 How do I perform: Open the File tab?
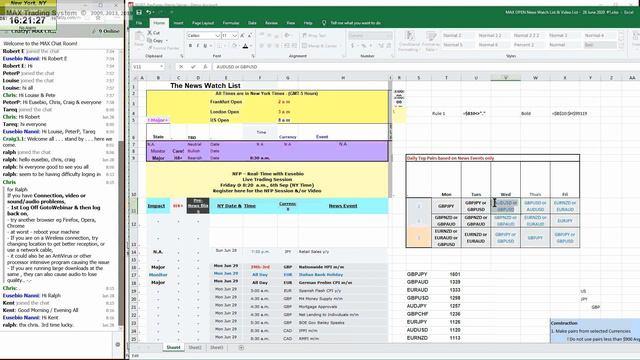pos(139,23)
